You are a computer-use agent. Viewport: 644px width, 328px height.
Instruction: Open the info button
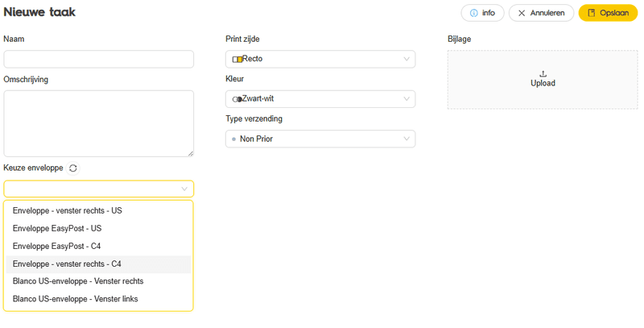pos(482,13)
